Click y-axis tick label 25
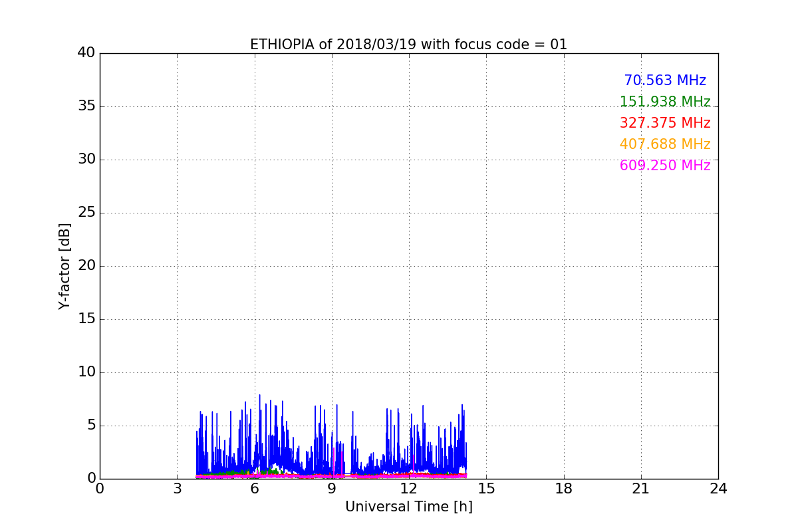This screenshot has height=532, width=798. pos(86,213)
